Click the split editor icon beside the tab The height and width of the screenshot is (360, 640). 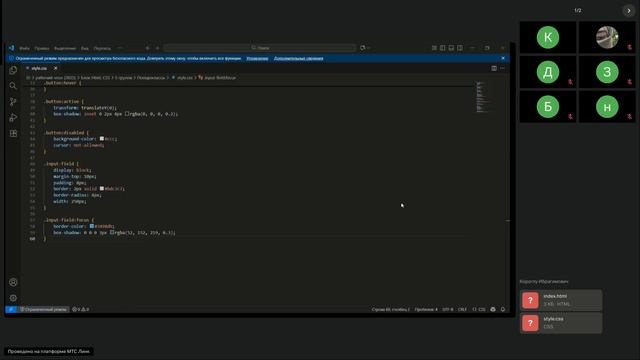point(494,68)
